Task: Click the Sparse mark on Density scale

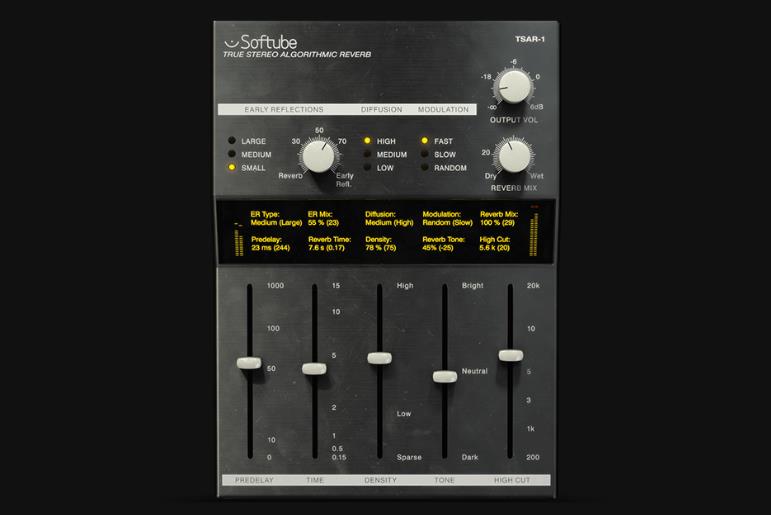Action: 409,457
